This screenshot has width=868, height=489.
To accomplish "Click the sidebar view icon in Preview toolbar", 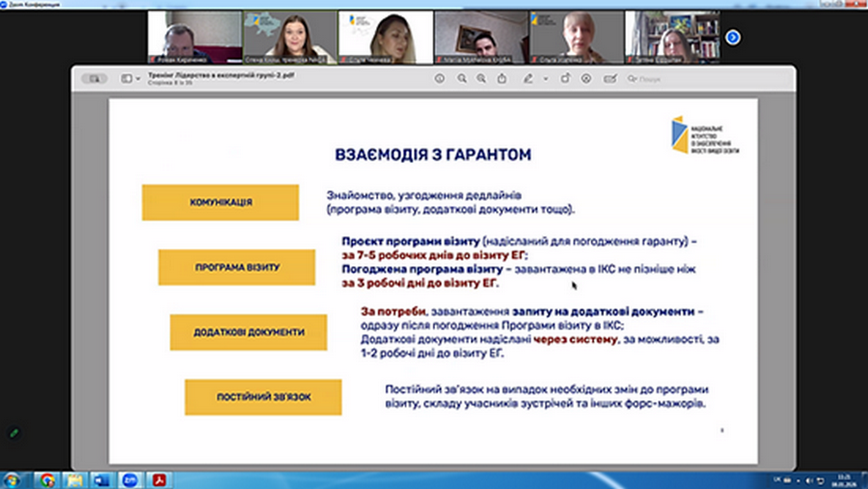I will tap(126, 78).
